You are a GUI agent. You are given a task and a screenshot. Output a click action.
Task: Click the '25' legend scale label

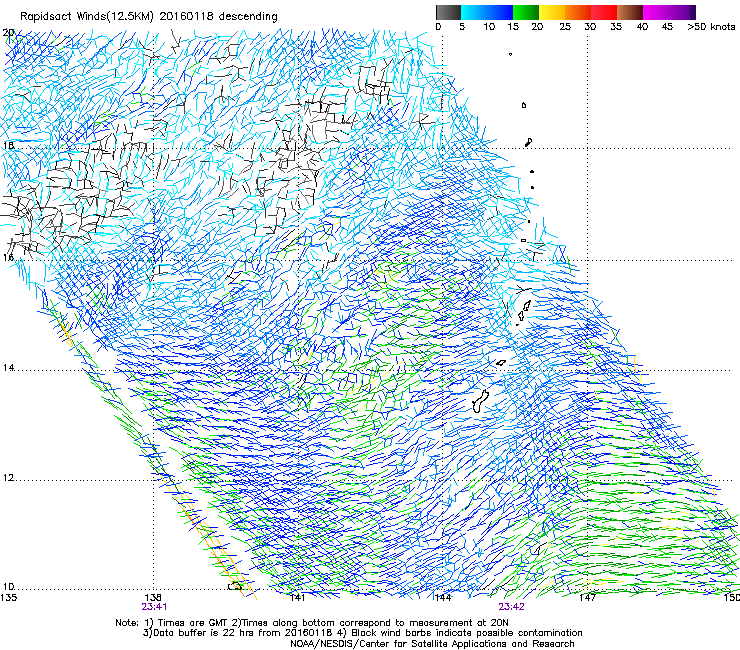pos(565,27)
